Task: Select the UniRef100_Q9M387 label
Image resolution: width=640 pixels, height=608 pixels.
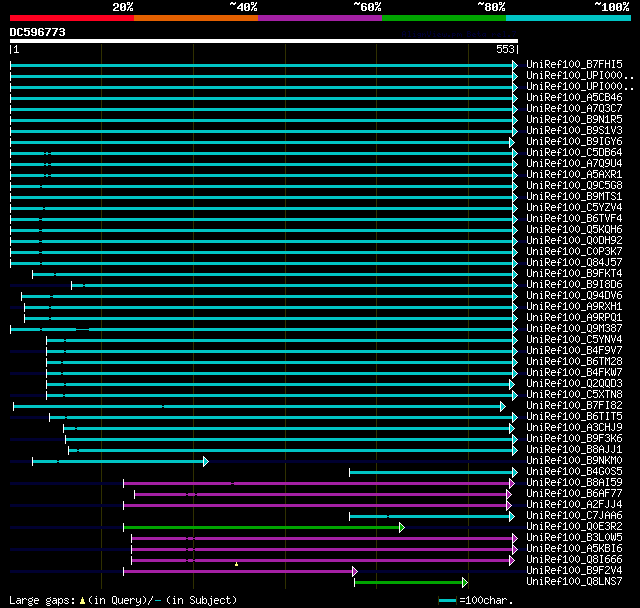Action: 574,329
